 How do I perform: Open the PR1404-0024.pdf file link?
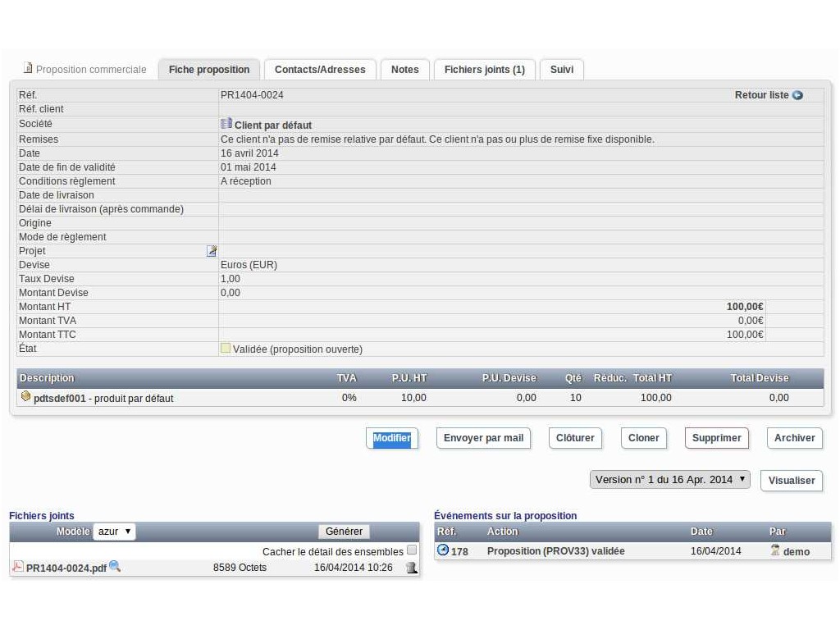click(66, 568)
